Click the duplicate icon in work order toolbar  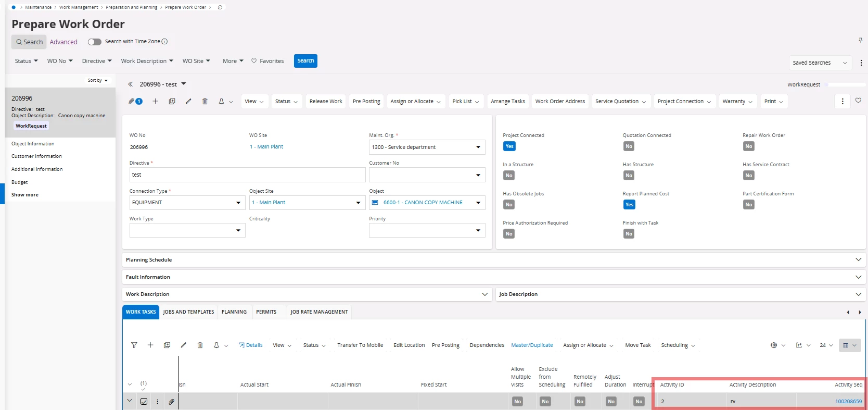pos(172,102)
